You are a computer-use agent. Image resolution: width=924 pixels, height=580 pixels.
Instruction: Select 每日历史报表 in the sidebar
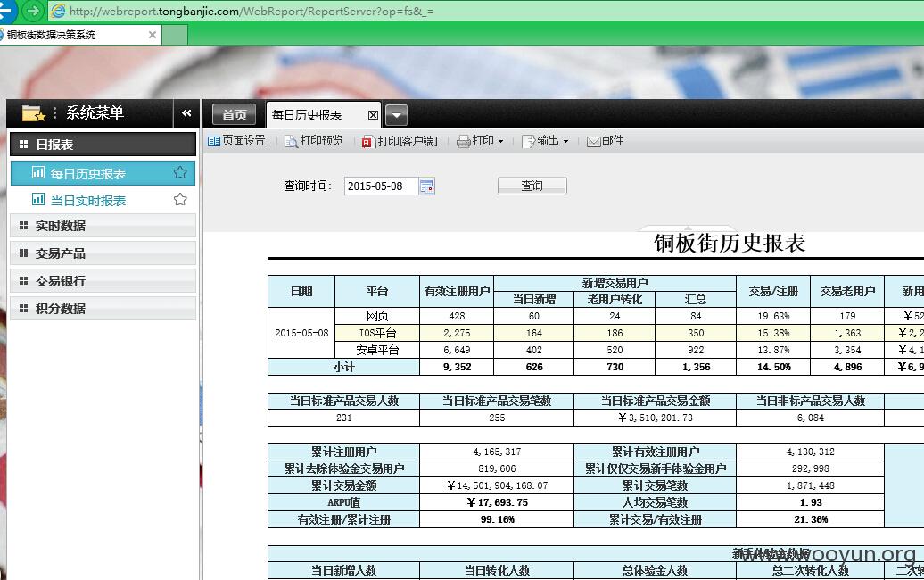click(103, 173)
